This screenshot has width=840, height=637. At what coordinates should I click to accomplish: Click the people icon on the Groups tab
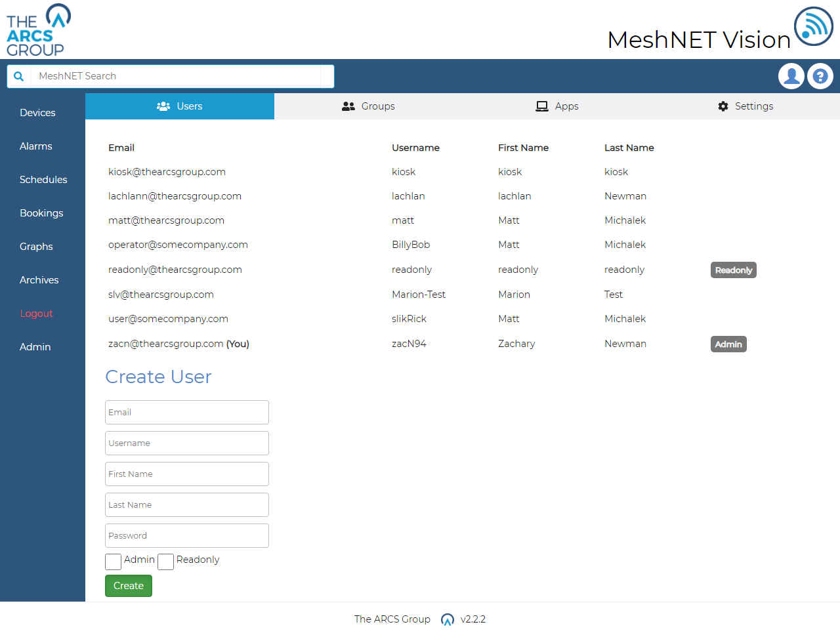click(x=348, y=106)
